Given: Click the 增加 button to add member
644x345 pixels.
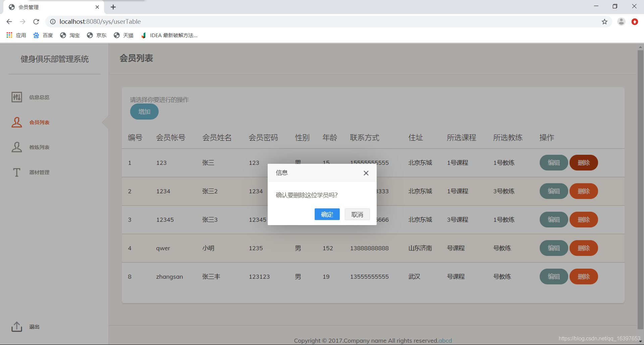Looking at the screenshot, I should [x=144, y=112].
